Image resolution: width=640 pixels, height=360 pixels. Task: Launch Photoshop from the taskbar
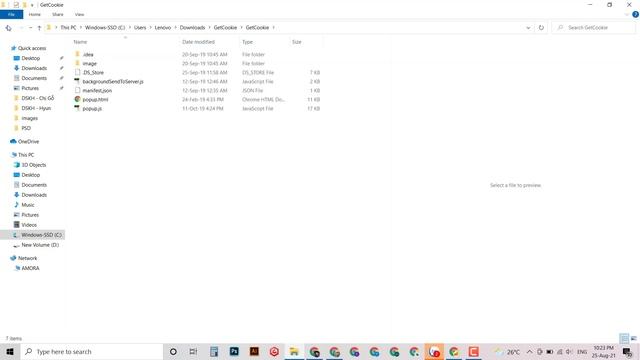pos(234,351)
